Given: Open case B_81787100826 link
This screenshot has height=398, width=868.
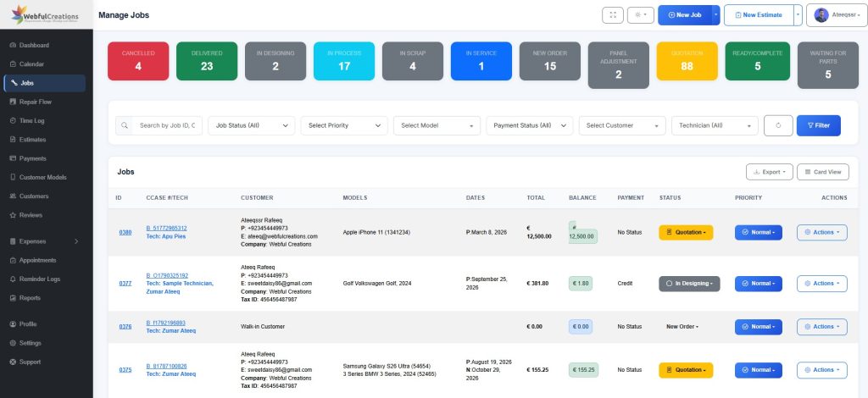Looking at the screenshot, I should coord(166,367).
